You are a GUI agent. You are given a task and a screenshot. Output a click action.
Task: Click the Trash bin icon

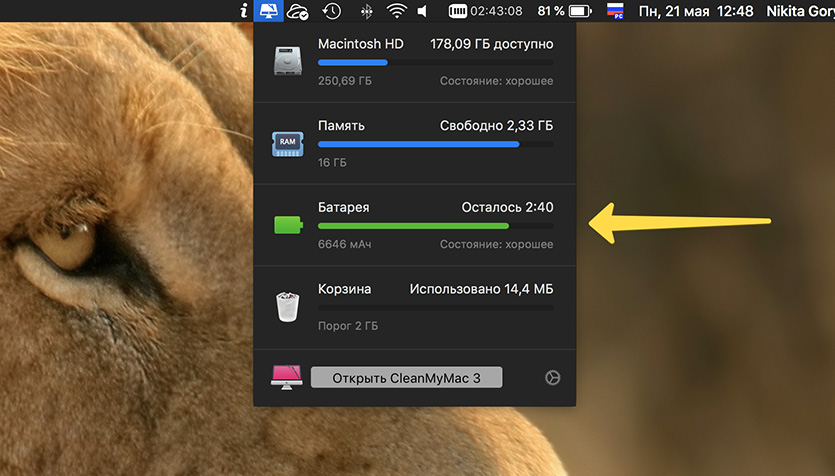point(288,306)
